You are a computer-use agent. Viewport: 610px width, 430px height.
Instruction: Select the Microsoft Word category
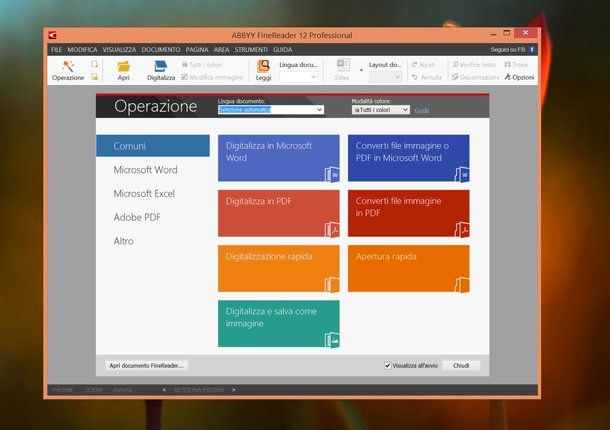(145, 170)
